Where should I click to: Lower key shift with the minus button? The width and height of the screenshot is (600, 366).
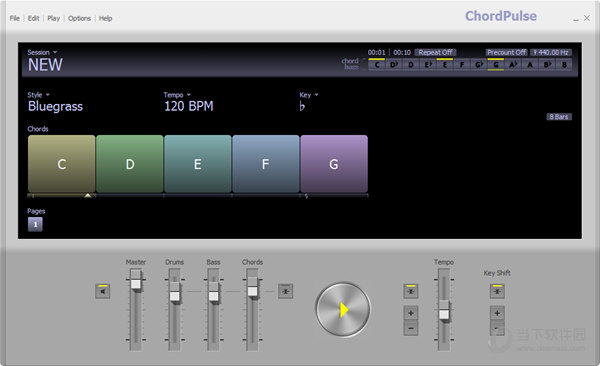[x=497, y=328]
